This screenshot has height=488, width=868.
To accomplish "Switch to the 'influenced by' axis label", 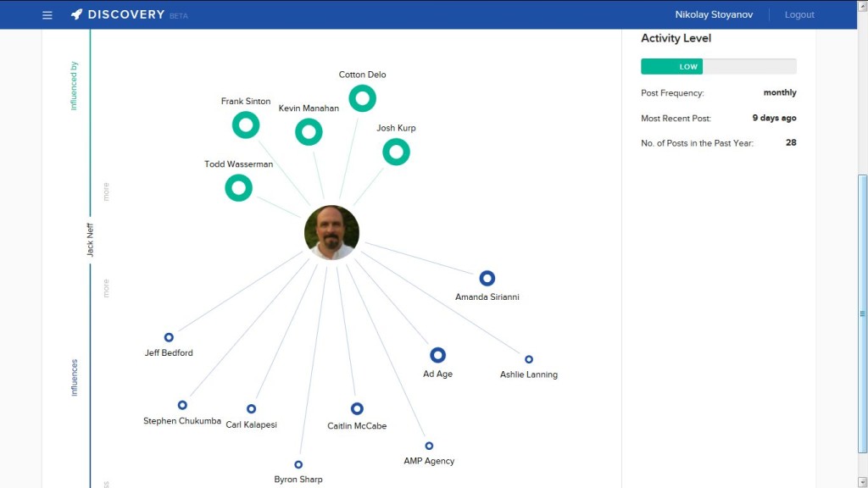I will [x=74, y=86].
